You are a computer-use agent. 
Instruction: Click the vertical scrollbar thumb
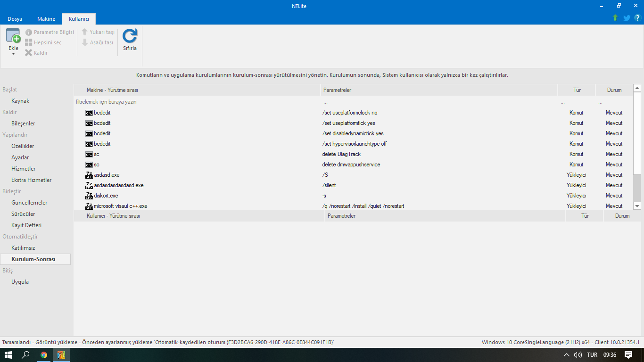[637, 133]
